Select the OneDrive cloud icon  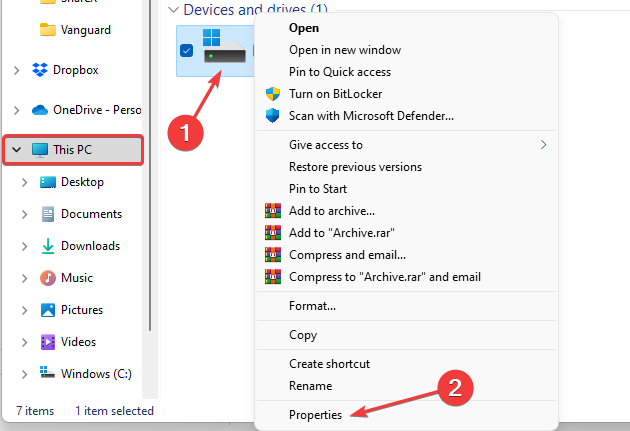[x=40, y=110]
